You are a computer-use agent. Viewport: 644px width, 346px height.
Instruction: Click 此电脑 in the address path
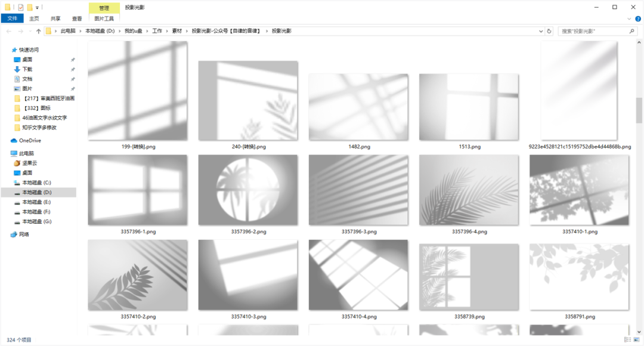[x=68, y=31]
